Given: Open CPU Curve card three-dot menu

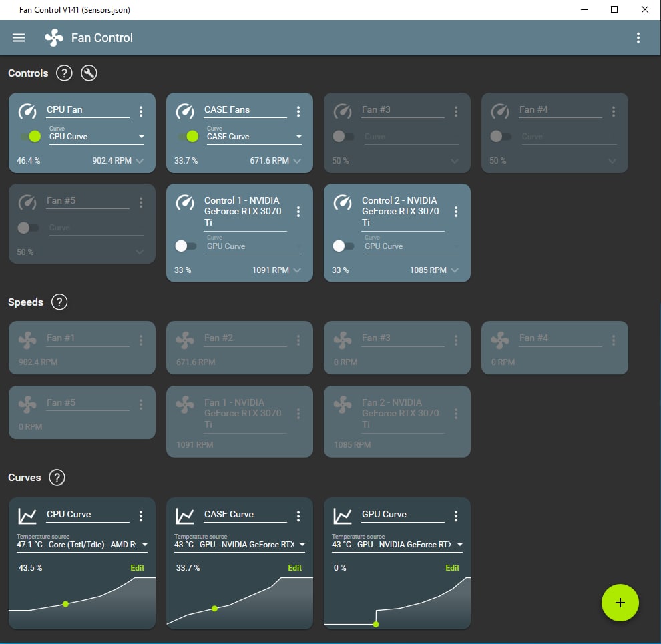Looking at the screenshot, I should tap(141, 517).
